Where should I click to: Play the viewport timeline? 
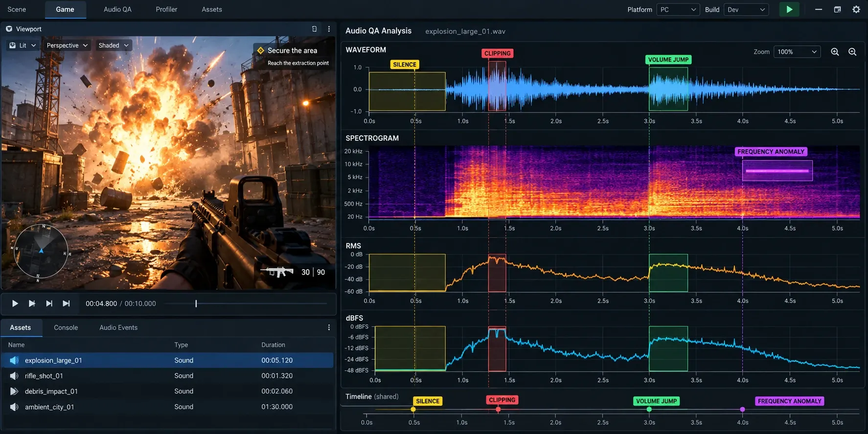coord(15,303)
